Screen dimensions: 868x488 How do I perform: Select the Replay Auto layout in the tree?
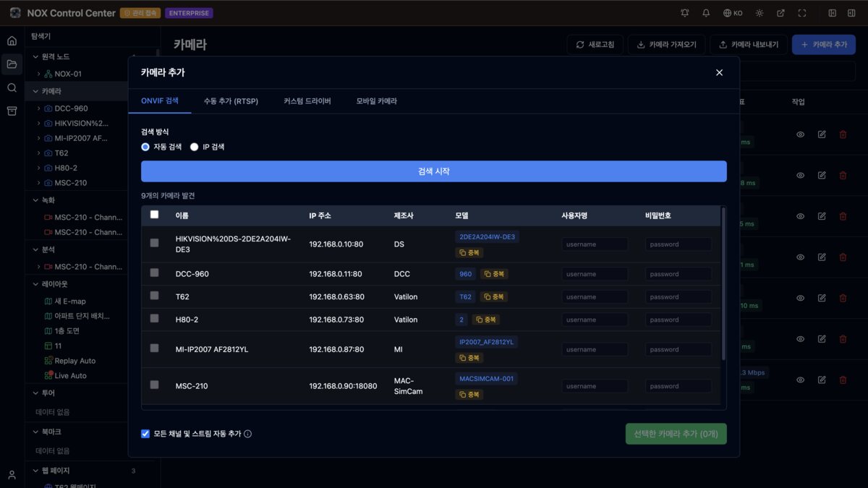pos(75,361)
